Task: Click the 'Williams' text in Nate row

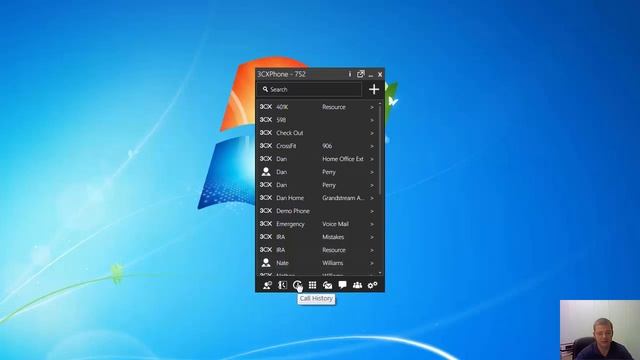Action: 333,263
